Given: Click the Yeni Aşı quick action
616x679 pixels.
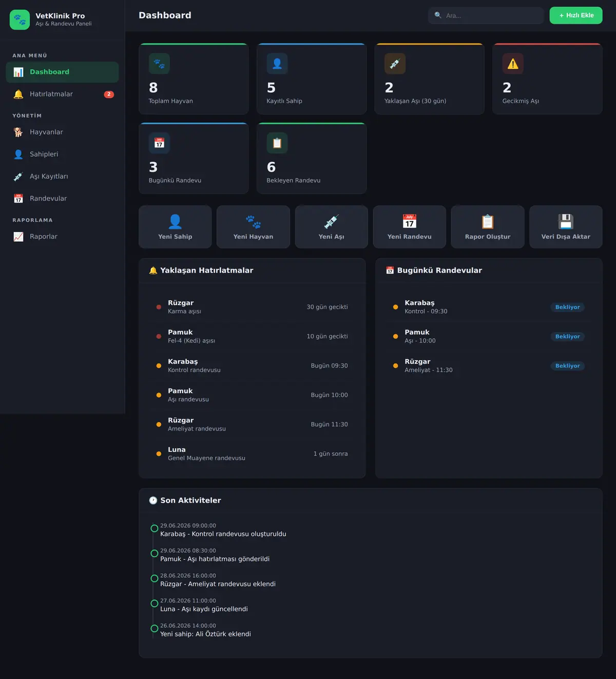Looking at the screenshot, I should [x=332, y=227].
